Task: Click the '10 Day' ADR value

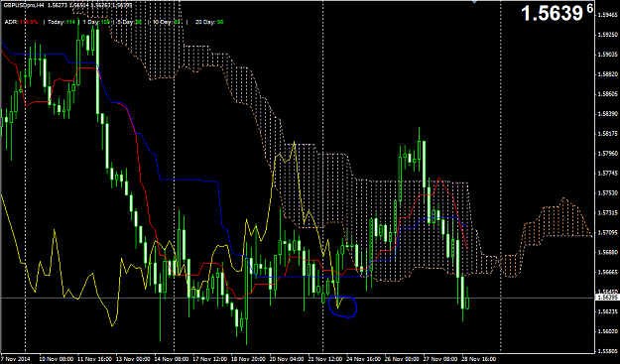Action: [x=167, y=22]
